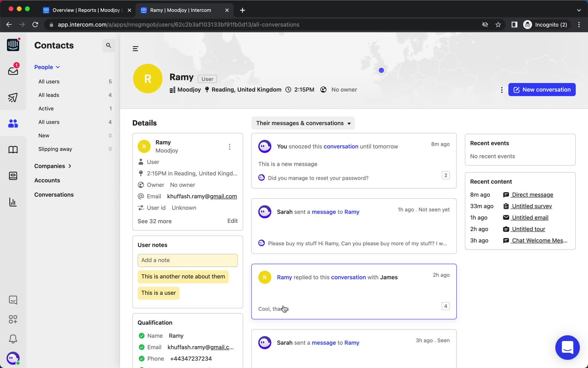Image resolution: width=588 pixels, height=368 pixels.
Task: Search contacts with the magnifier icon
Action: (108, 45)
